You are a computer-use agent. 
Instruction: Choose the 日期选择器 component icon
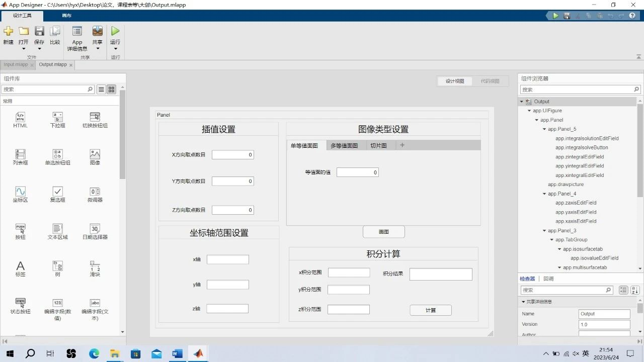tap(95, 229)
